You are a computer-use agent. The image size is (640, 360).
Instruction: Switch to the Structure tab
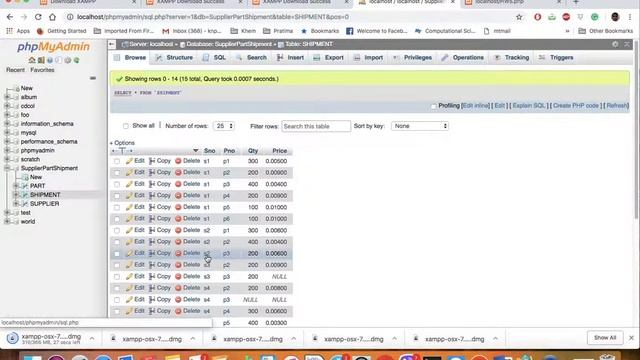[x=174, y=58]
